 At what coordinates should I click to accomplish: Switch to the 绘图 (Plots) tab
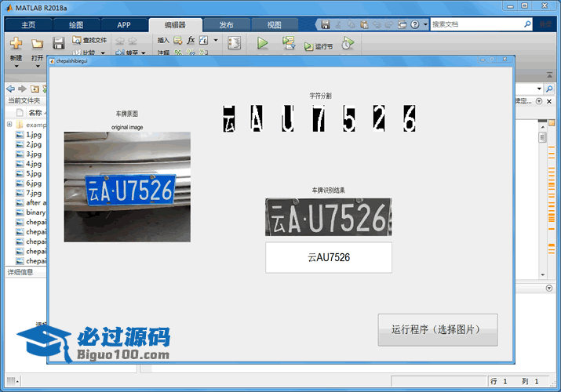pos(76,25)
